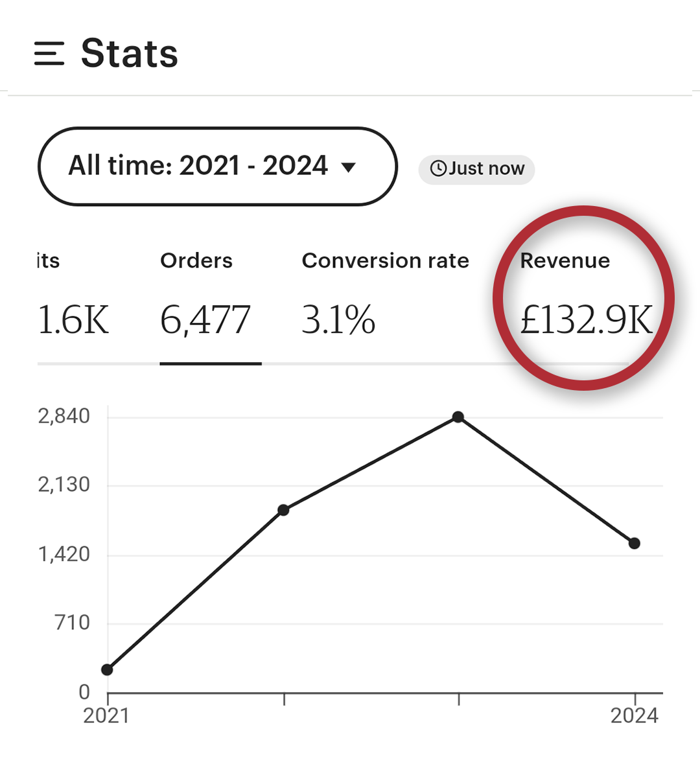700x762 pixels.
Task: Select the partially visible Visits tab
Action: coord(48,260)
